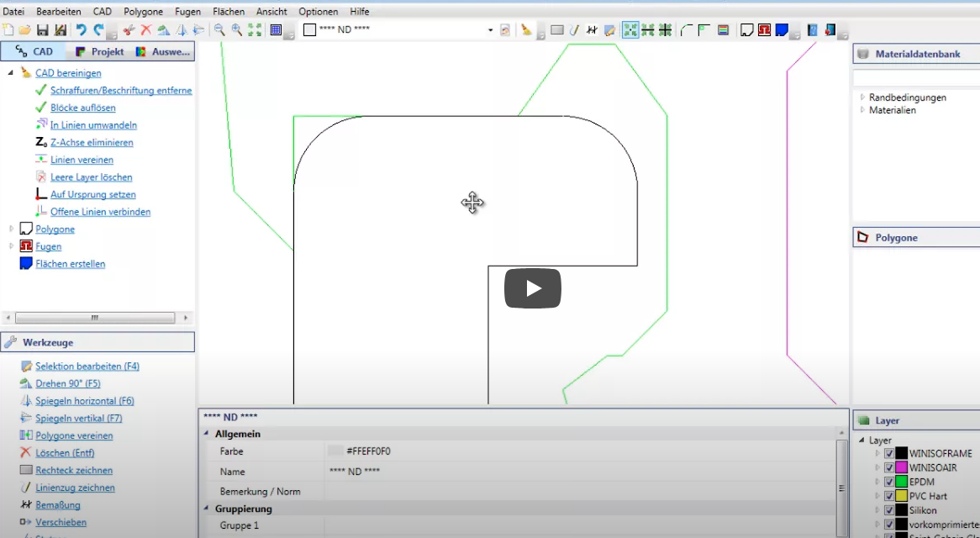Click the Z-Achse eliminieren link
980x538 pixels.
point(92,143)
